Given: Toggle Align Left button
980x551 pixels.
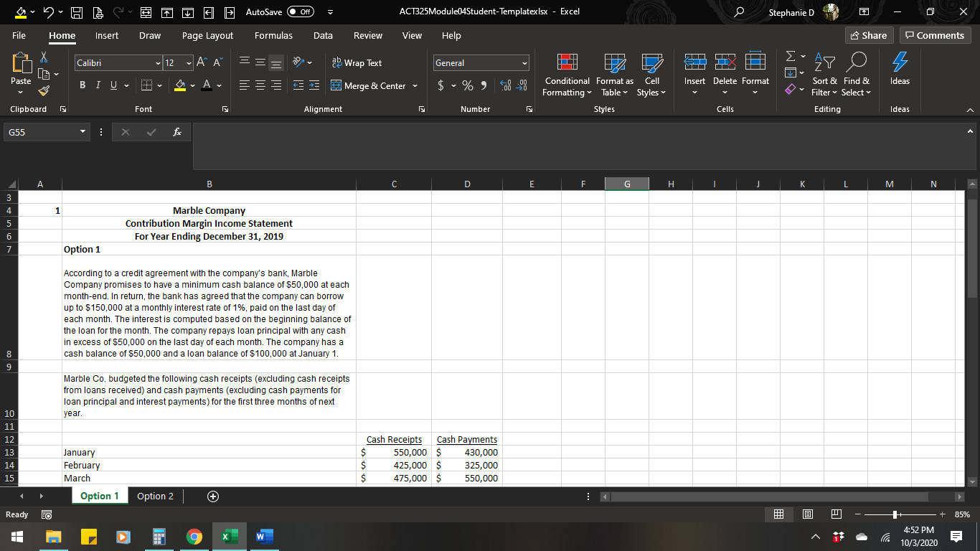Looking at the screenshot, I should [244, 85].
